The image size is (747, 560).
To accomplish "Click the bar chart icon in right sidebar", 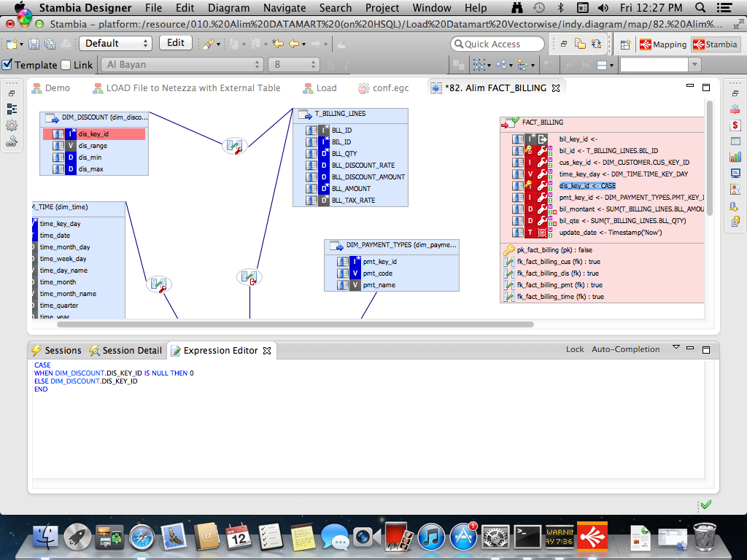I will coord(735,157).
